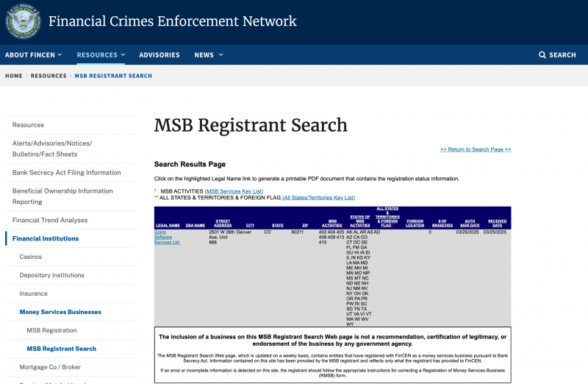The width and height of the screenshot is (588, 384).
Task: Click Resources breadcrumb link
Action: click(49, 76)
